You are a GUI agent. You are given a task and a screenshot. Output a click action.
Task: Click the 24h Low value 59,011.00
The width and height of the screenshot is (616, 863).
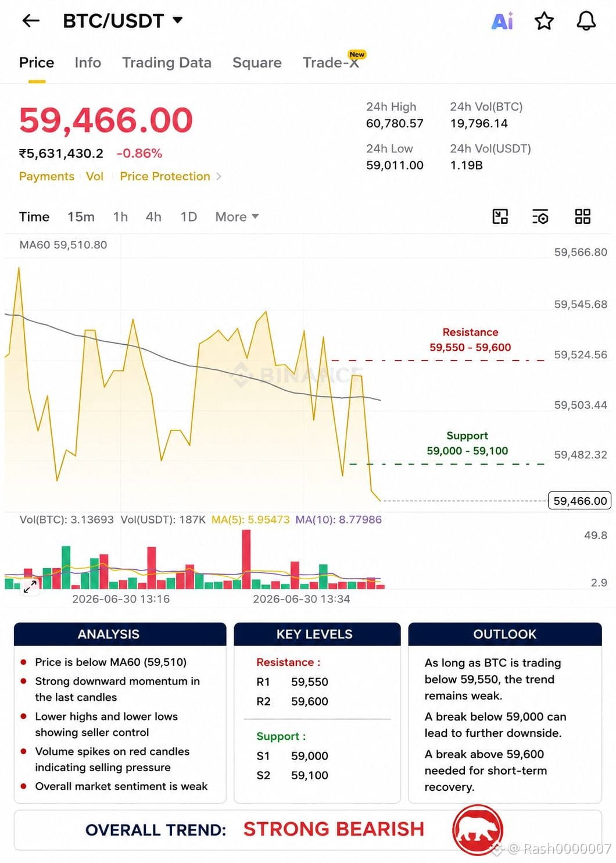pyautogui.click(x=395, y=165)
